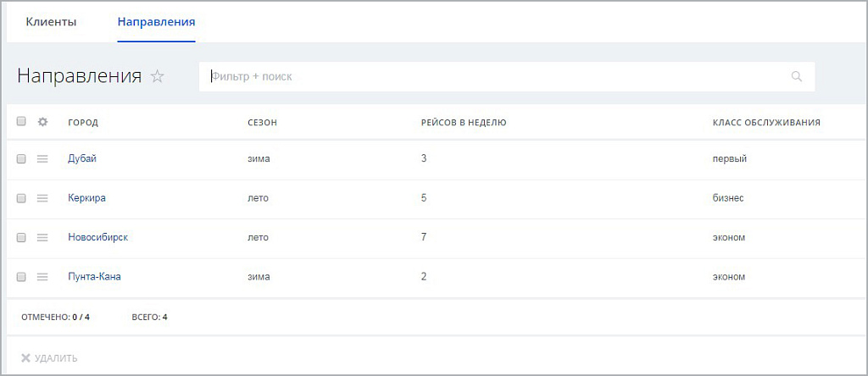Open the row menu for Дубай
Screen dimensions: 868x376
[x=42, y=158]
